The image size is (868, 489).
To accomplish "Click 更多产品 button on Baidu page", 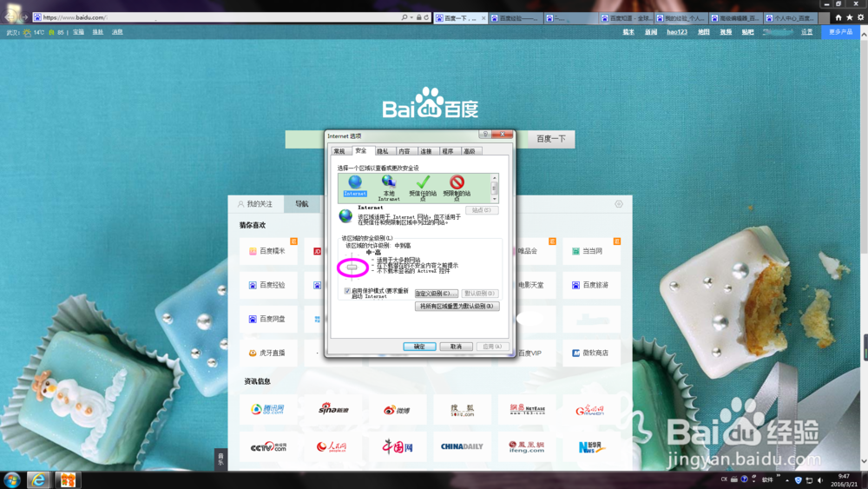I will (x=840, y=32).
